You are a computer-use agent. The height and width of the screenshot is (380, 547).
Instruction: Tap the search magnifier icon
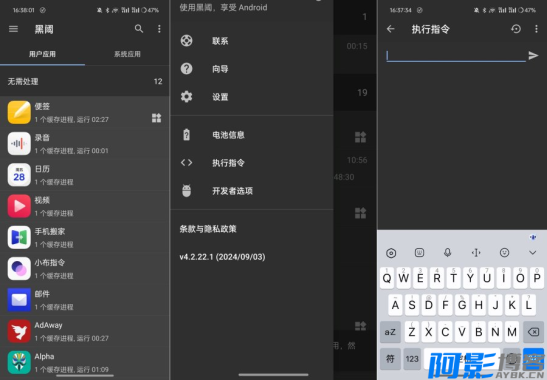click(x=139, y=29)
